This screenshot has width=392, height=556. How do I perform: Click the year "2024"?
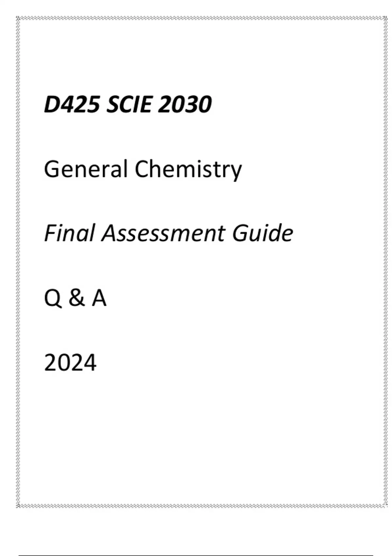coord(70,363)
